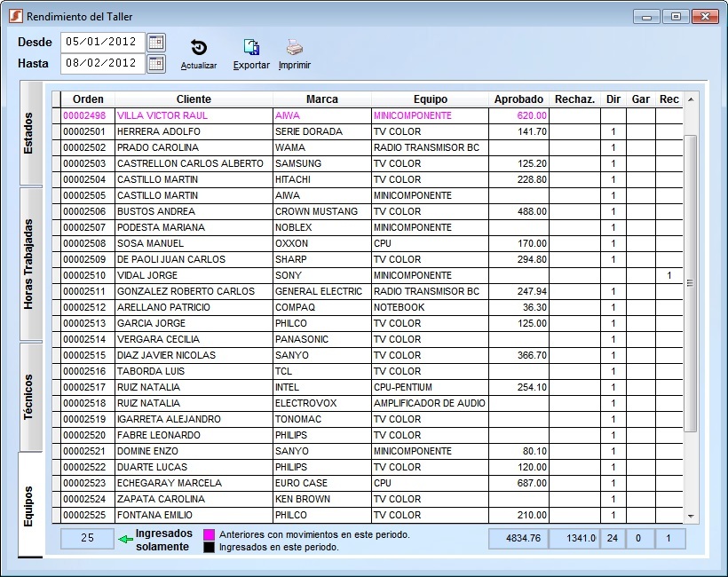Click the green arrow beside Ingresados solamente
Viewport: 728px width, 577px height.
tap(124, 539)
